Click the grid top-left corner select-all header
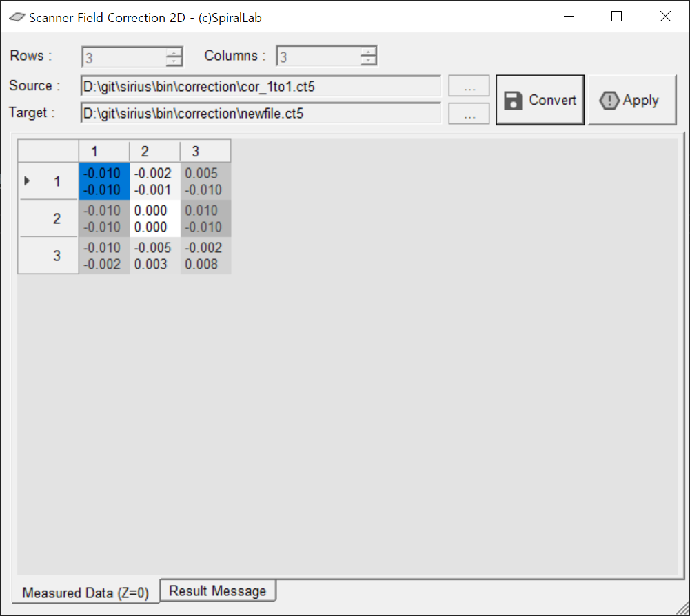Screen dimensions: 690x616 point(48,151)
